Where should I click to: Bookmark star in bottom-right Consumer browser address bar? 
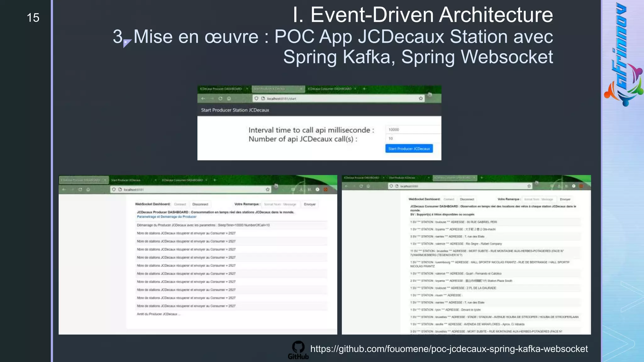pos(529,186)
